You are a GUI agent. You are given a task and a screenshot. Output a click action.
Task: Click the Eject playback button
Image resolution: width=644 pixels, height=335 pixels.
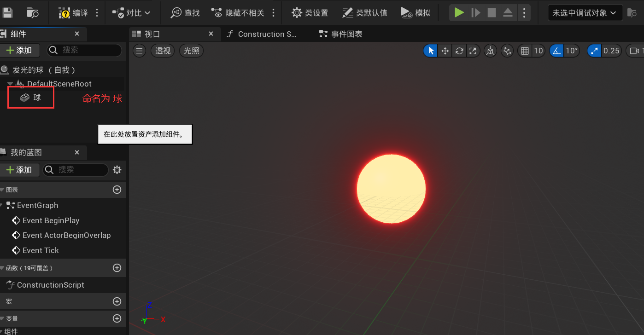[x=508, y=13]
